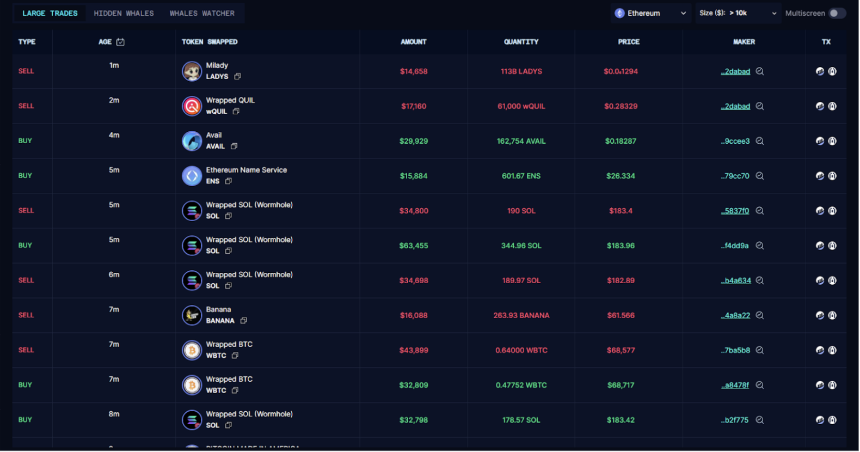Screen dimensions: 860x452
Task: Click the Ethereum Name Service token name
Action: coord(246,170)
